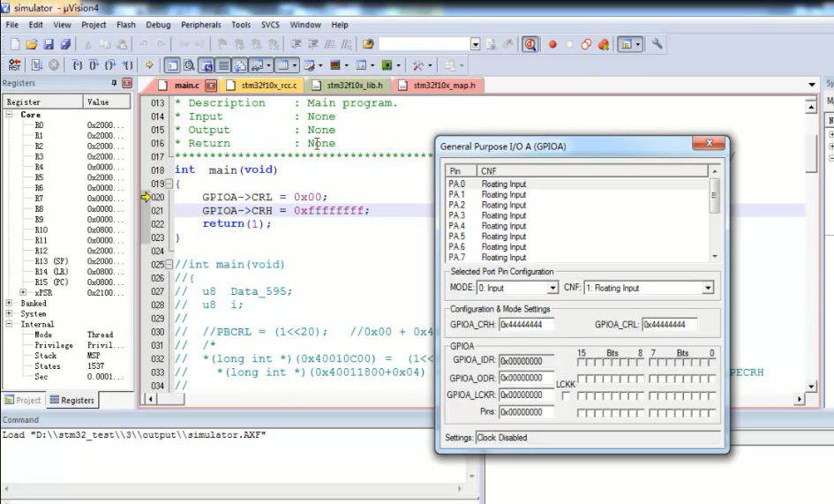Open the Peripherals menu

pos(200,25)
